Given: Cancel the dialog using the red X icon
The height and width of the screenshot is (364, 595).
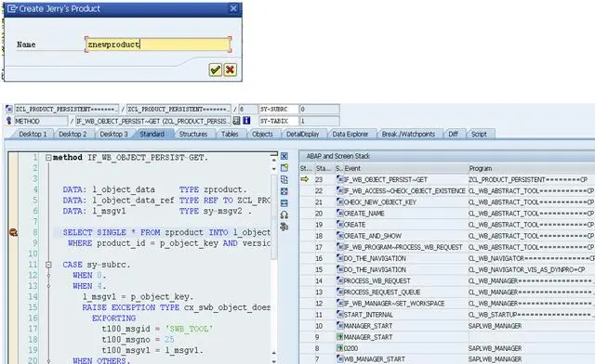Looking at the screenshot, I should point(230,70).
